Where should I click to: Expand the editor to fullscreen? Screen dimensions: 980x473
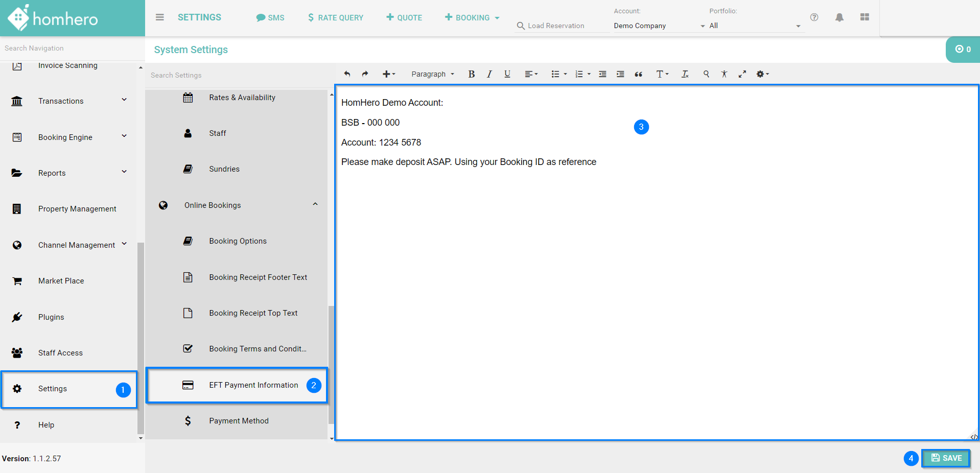(742, 74)
